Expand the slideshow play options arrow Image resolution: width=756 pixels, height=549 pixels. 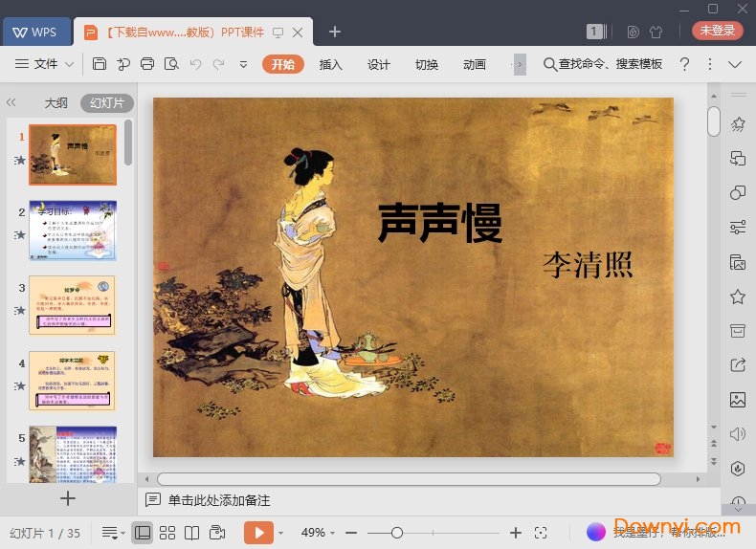coord(280,533)
